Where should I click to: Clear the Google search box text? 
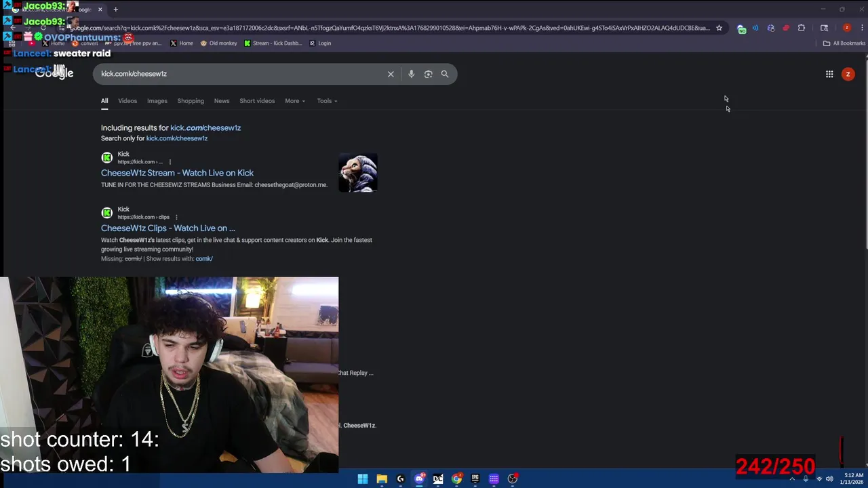(391, 74)
